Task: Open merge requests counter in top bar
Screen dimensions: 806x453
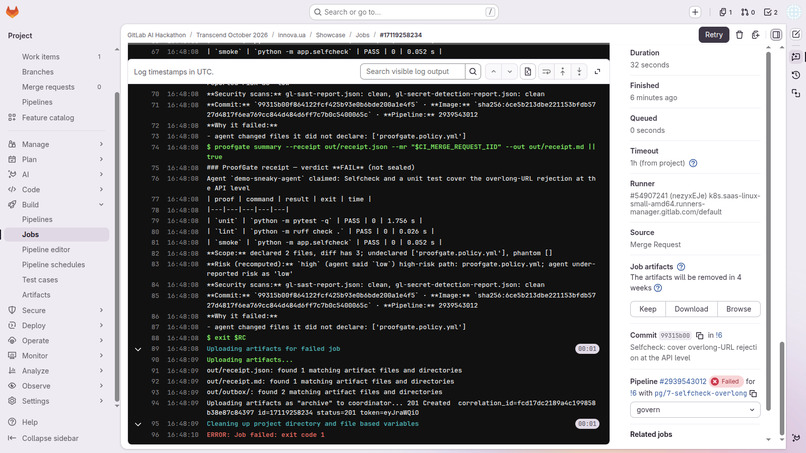Action: coord(747,12)
